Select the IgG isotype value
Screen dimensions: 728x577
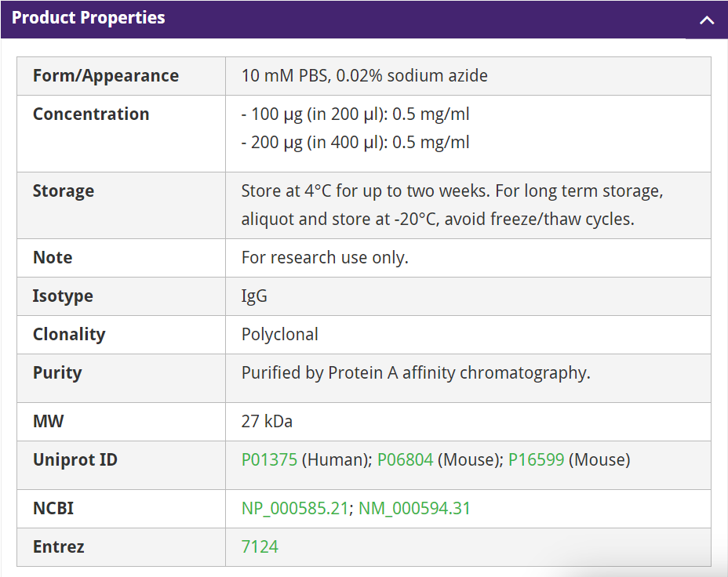tap(254, 296)
